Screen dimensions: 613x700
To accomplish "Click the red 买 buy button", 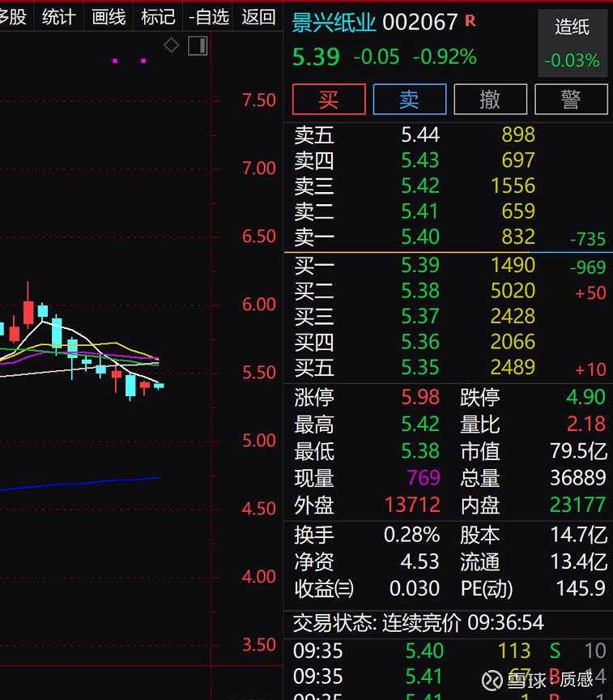I will pos(330,99).
